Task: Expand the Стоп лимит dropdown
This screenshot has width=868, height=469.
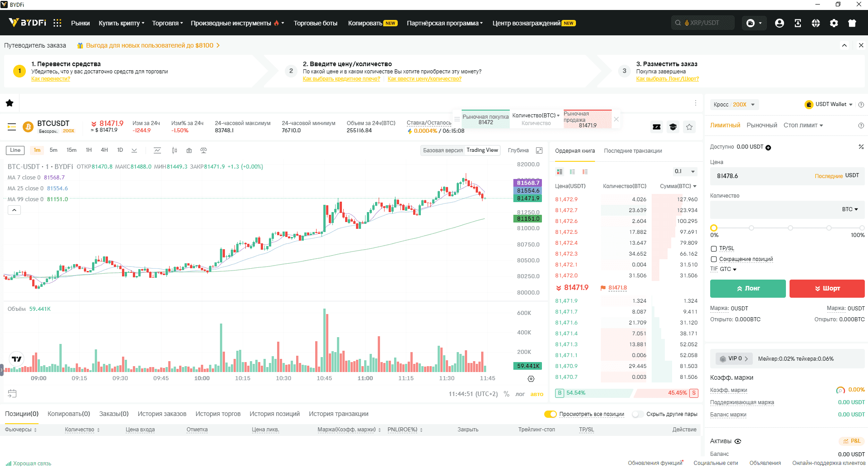Action: [803, 125]
